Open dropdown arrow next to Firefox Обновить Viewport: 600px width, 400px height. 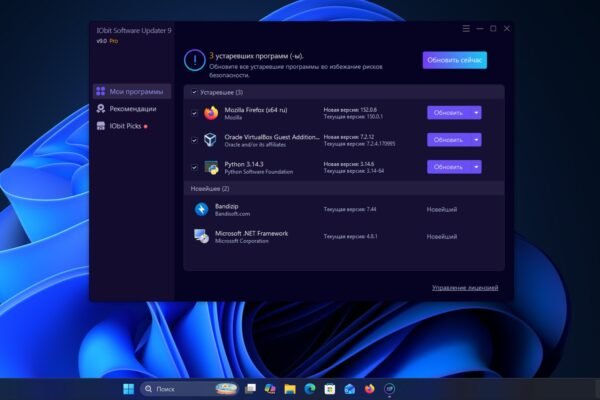tap(476, 113)
